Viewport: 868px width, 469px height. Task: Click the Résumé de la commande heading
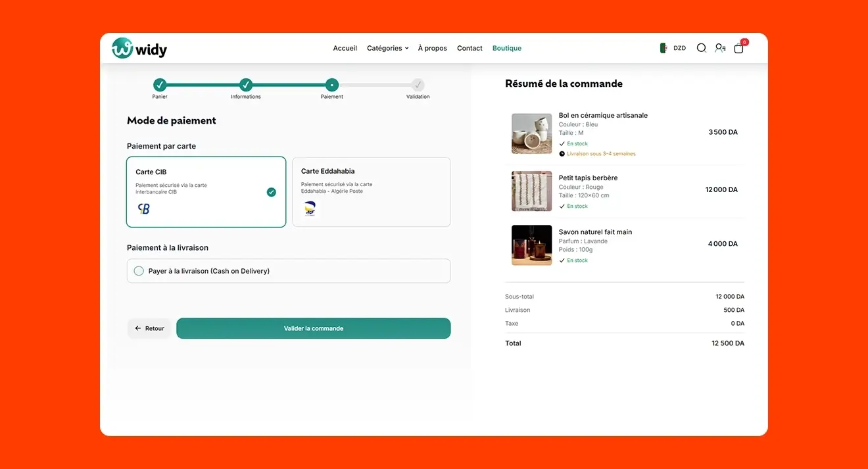pos(564,84)
